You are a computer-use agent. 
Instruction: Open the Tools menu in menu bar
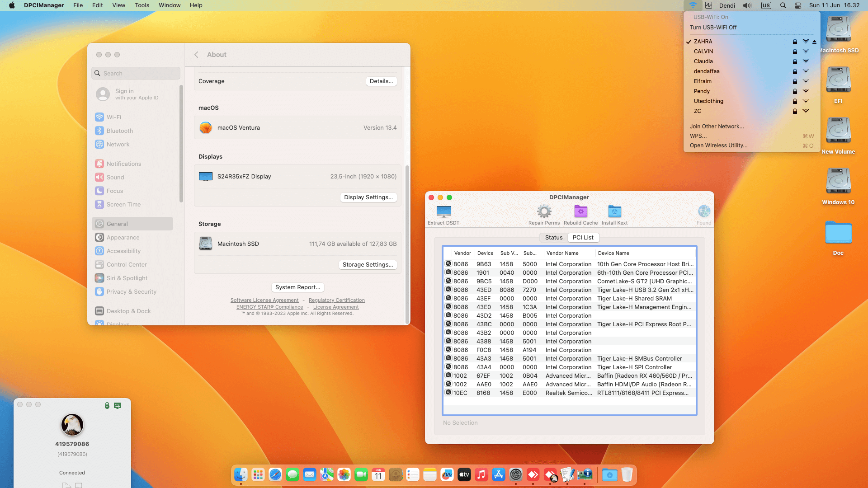tap(142, 5)
